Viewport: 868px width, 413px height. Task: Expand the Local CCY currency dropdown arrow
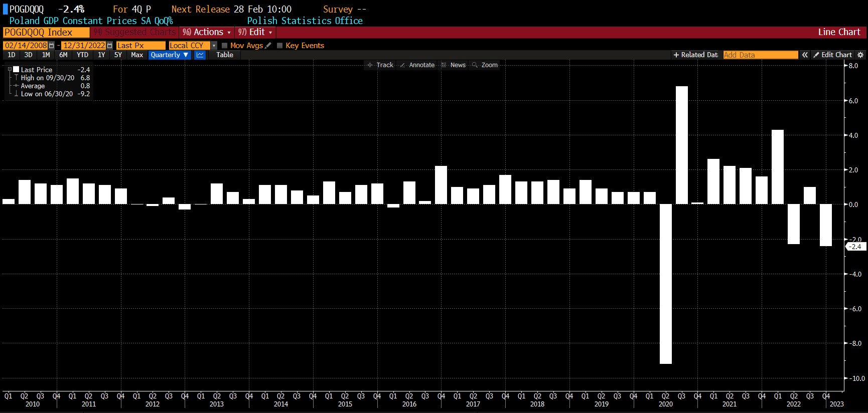click(x=214, y=46)
